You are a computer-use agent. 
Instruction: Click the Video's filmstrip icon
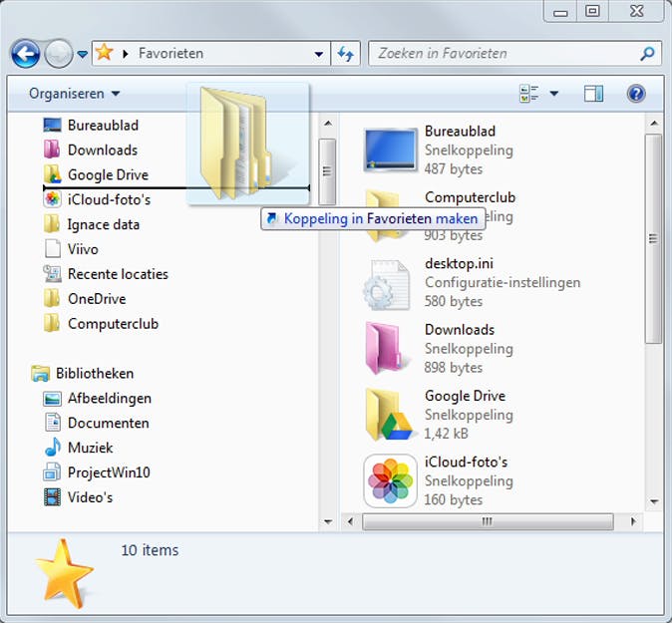pyautogui.click(x=52, y=497)
